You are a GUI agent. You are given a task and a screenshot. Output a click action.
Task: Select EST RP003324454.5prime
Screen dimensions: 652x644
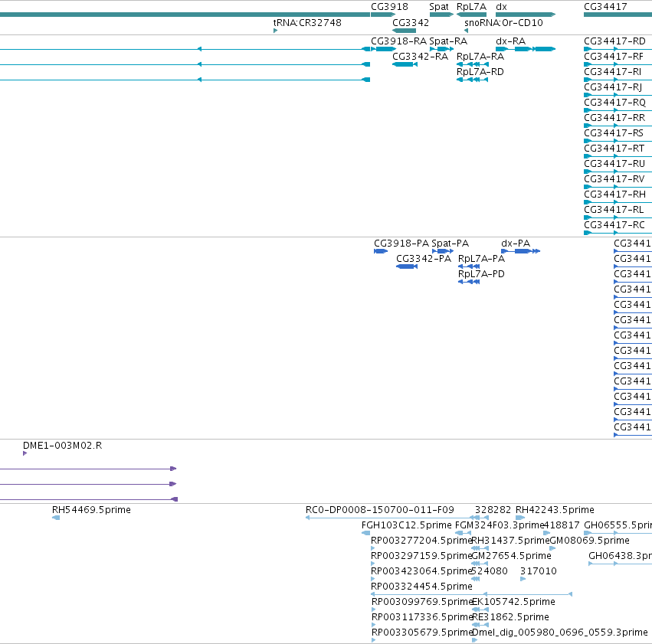tap(421, 587)
